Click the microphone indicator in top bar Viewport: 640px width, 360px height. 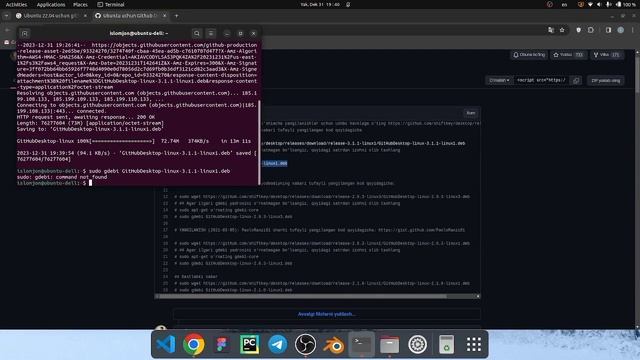click(x=609, y=4)
